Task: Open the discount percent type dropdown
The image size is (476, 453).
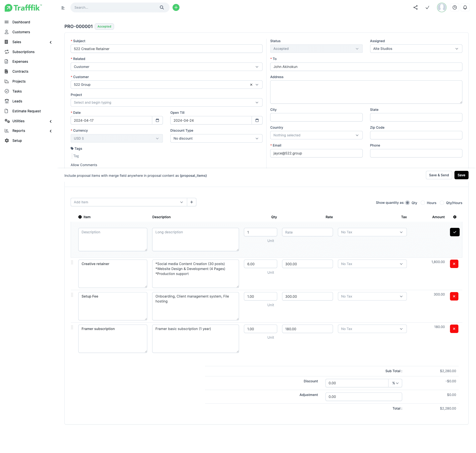Action: [395, 383]
